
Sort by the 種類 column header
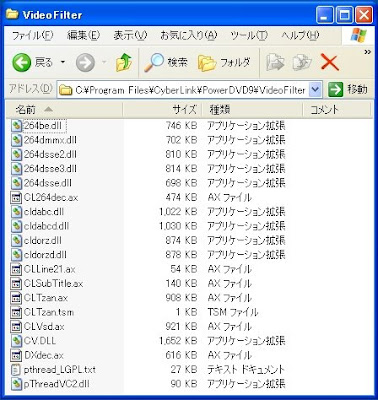tap(252, 110)
